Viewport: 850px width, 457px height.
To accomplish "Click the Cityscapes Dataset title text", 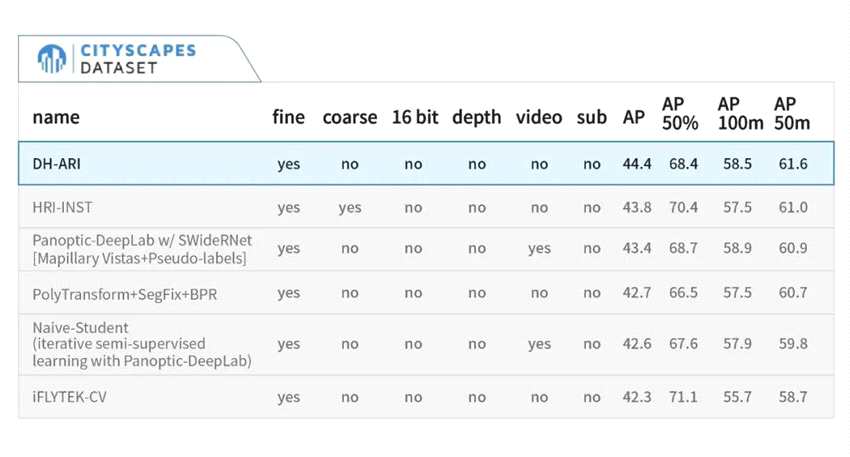I will (x=137, y=59).
